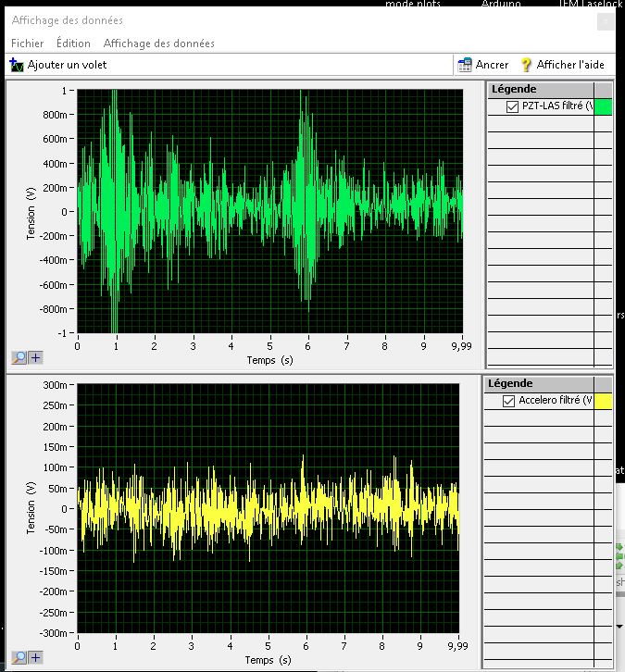Click the green PZT-LAS plot color swatch
The height and width of the screenshot is (672, 625).
pos(603,106)
